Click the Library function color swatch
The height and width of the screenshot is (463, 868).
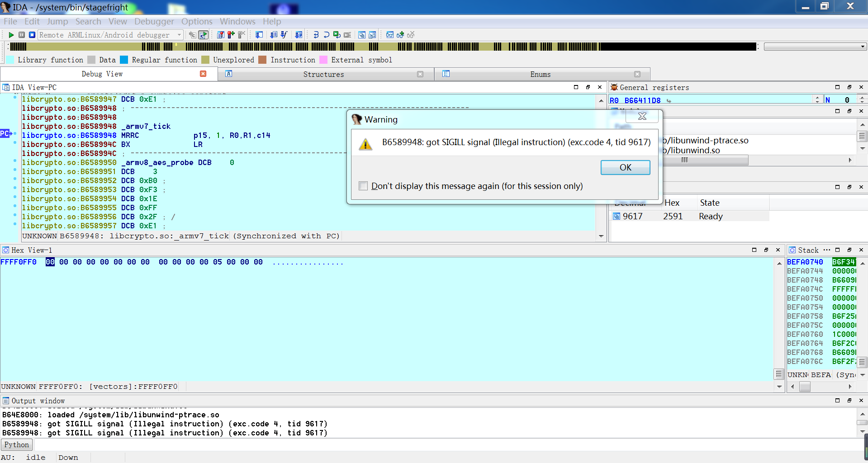10,60
